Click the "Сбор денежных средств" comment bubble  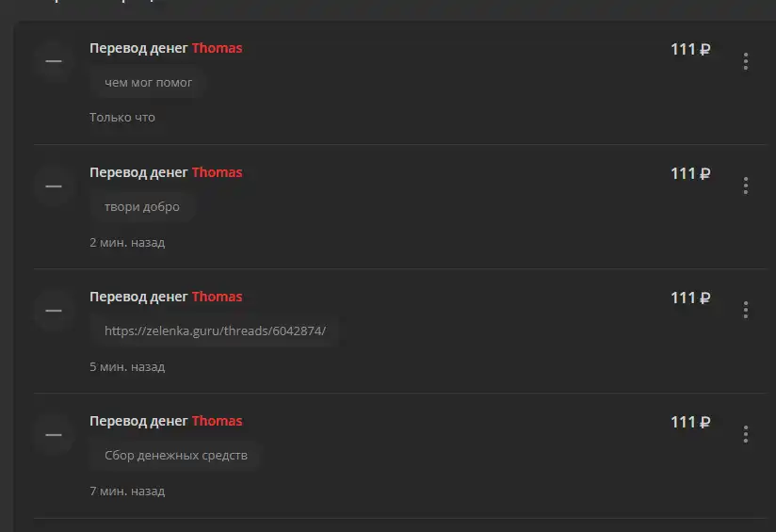[x=176, y=456]
